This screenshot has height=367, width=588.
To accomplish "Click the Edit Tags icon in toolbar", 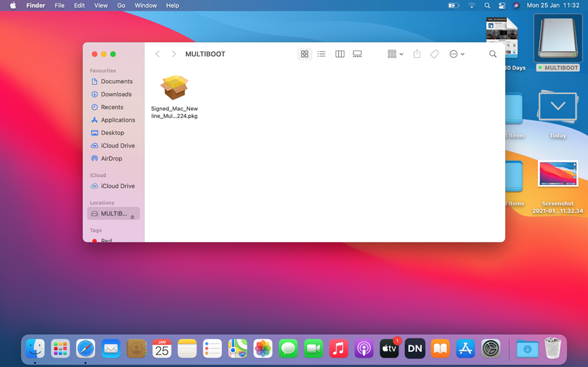I will click(x=434, y=54).
